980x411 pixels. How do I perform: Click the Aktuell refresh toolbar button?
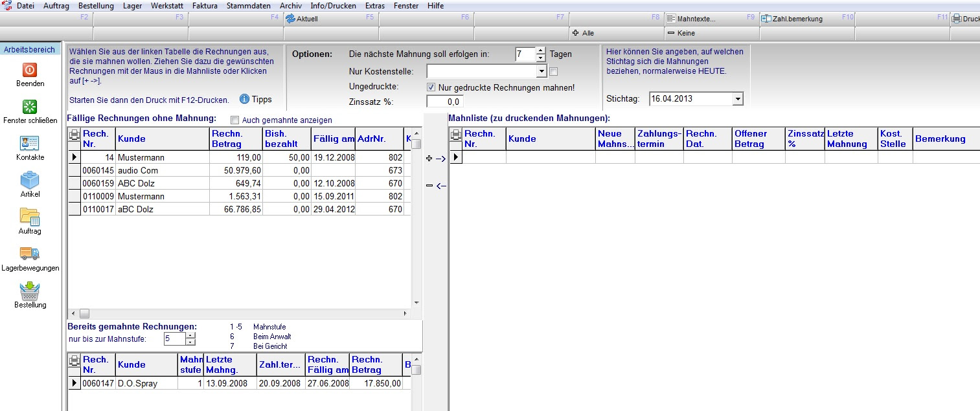[302, 19]
